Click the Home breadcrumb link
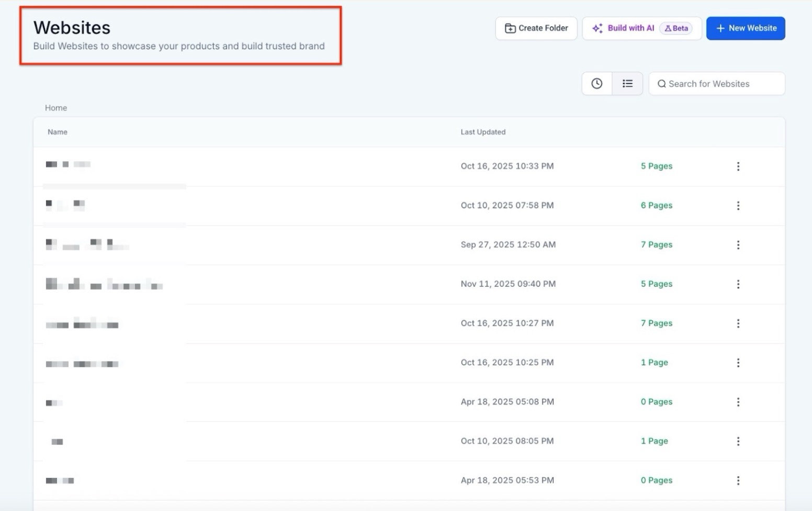The height and width of the screenshot is (511, 812). (56, 108)
